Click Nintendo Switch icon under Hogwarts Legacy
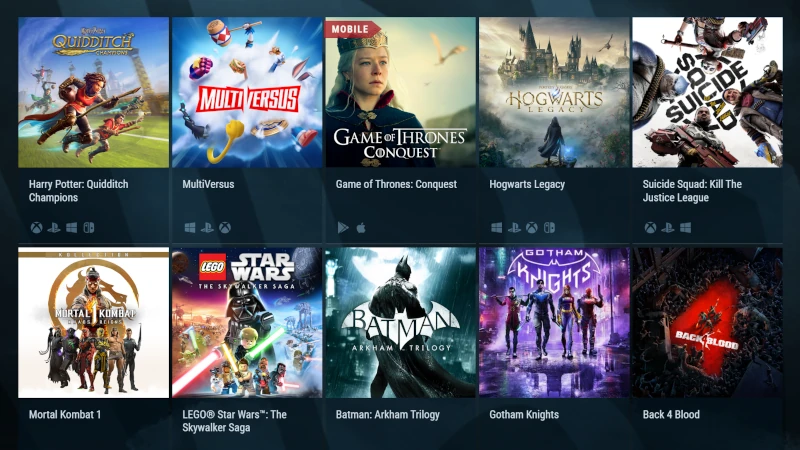 549,228
